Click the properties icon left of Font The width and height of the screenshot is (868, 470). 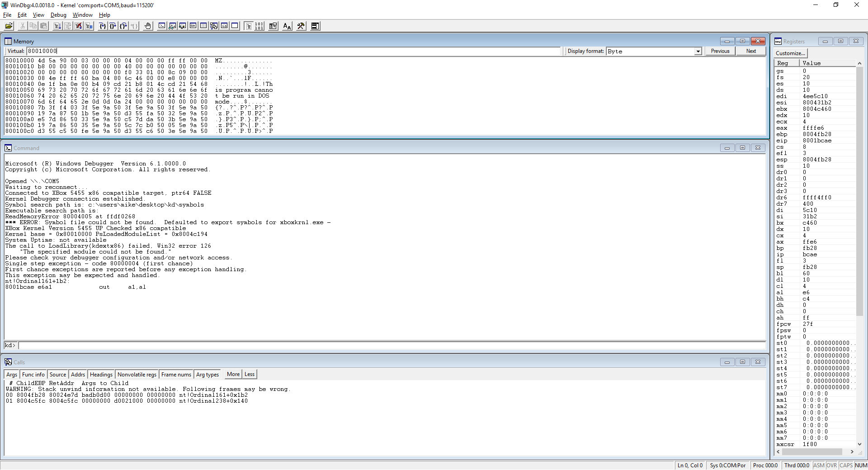pos(273,26)
